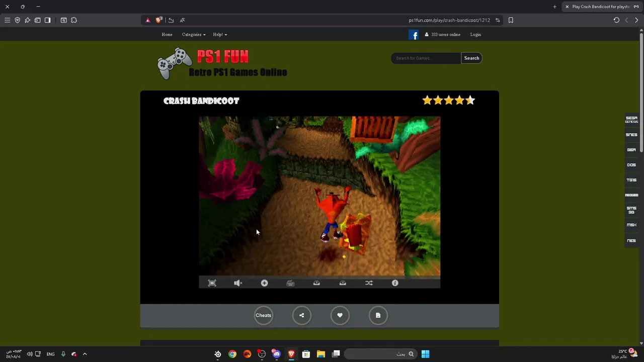
Task: Open the Facebook icon in header
Action: pos(414,35)
